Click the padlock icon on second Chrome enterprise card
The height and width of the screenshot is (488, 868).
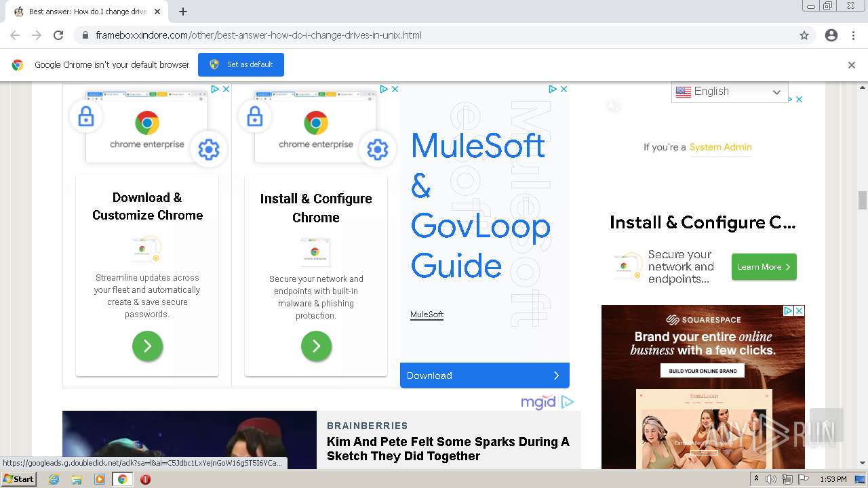pos(255,117)
